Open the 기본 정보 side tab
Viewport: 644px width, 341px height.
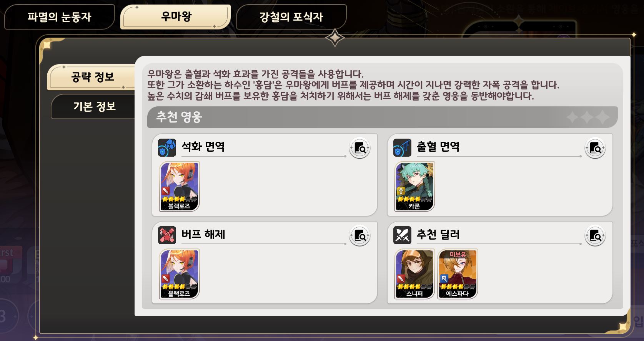(94, 106)
